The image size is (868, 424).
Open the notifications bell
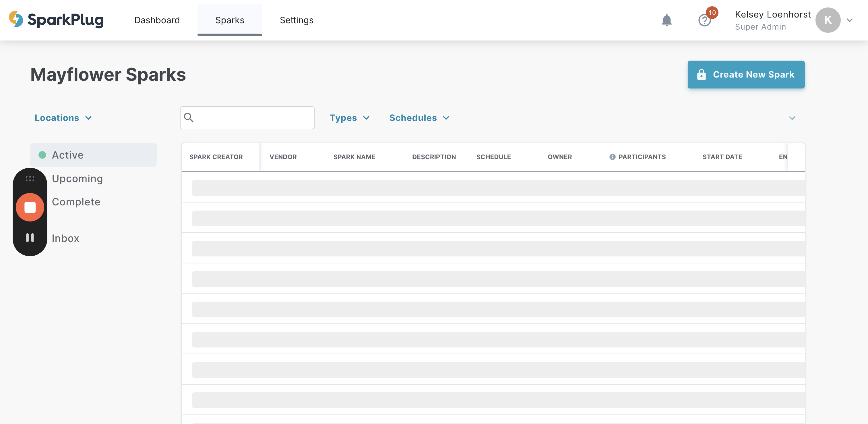click(x=666, y=20)
